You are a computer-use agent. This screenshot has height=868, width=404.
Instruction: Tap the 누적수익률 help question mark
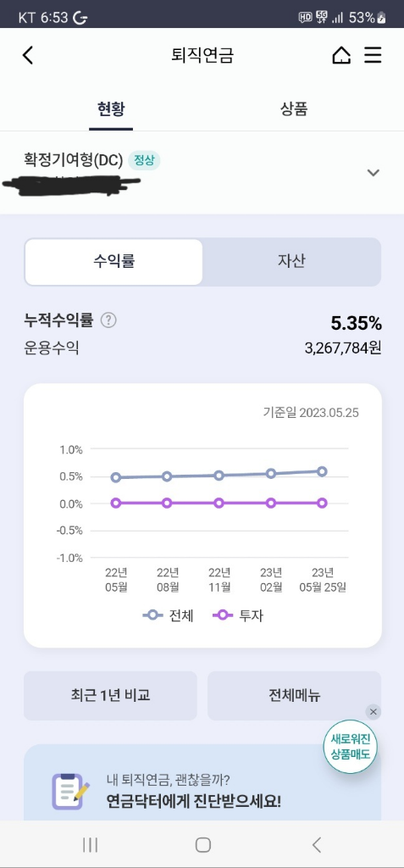point(109,320)
